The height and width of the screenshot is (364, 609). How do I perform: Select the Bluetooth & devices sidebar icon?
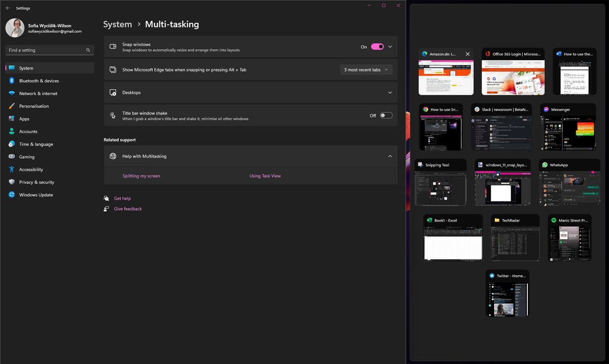click(11, 81)
